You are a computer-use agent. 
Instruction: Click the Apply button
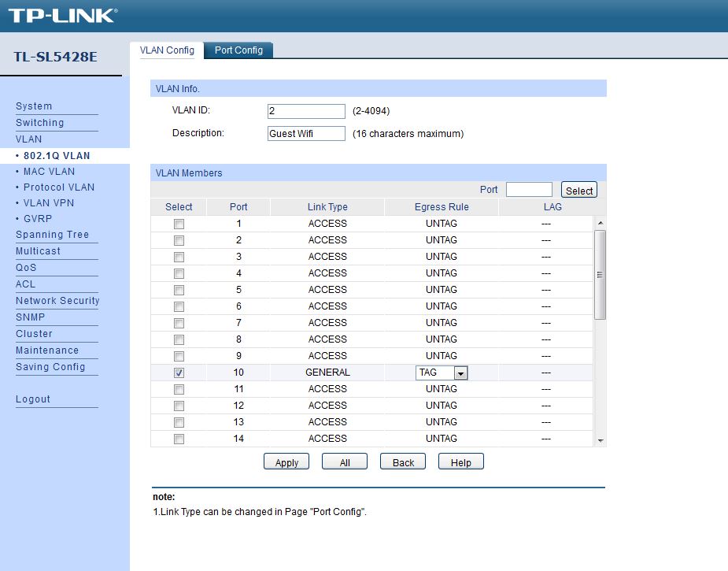point(286,462)
